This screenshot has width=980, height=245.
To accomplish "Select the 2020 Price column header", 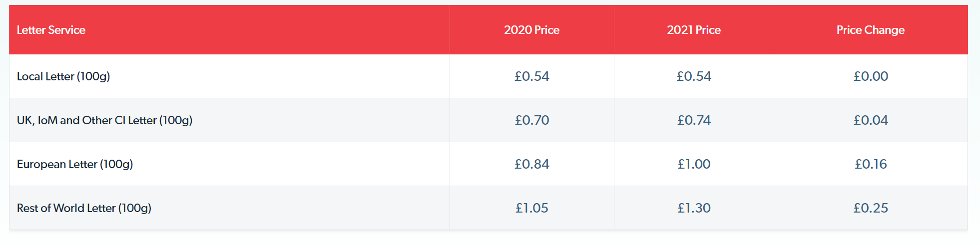I will click(531, 30).
